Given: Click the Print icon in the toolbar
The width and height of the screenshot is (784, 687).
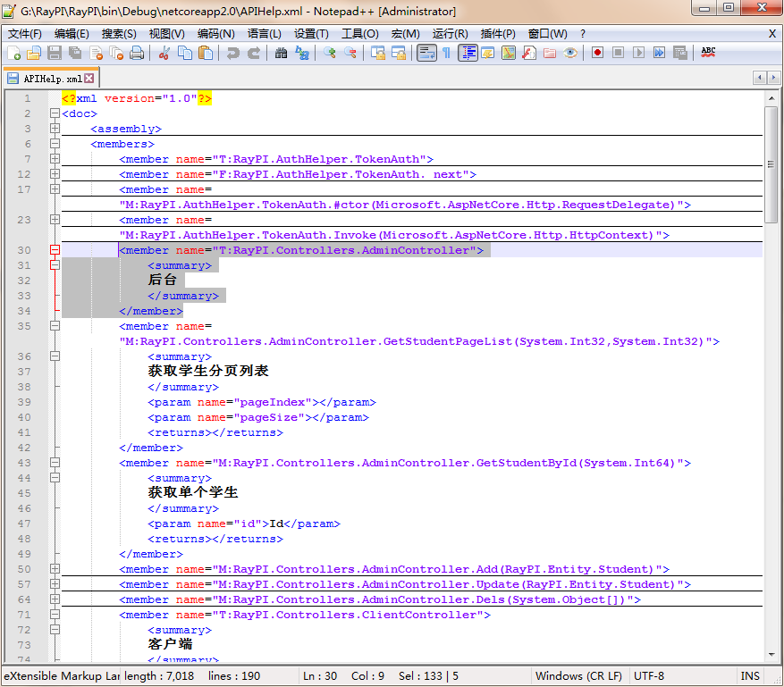Looking at the screenshot, I should (x=137, y=54).
